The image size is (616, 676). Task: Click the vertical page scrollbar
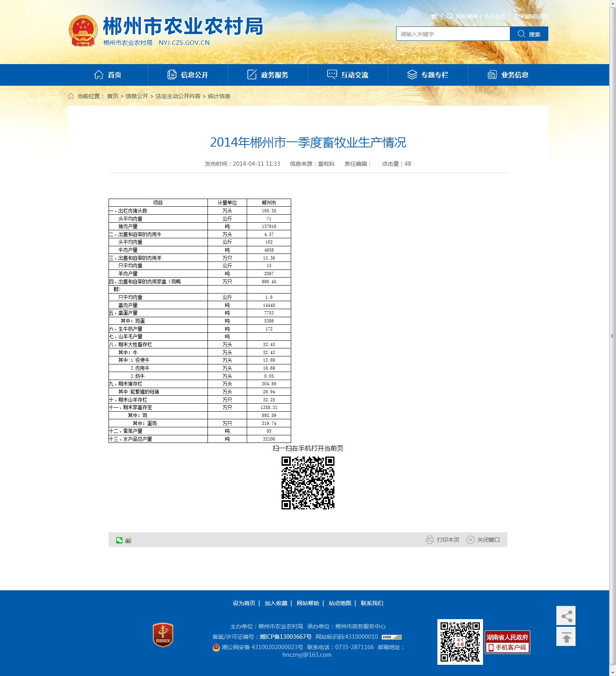point(612,336)
